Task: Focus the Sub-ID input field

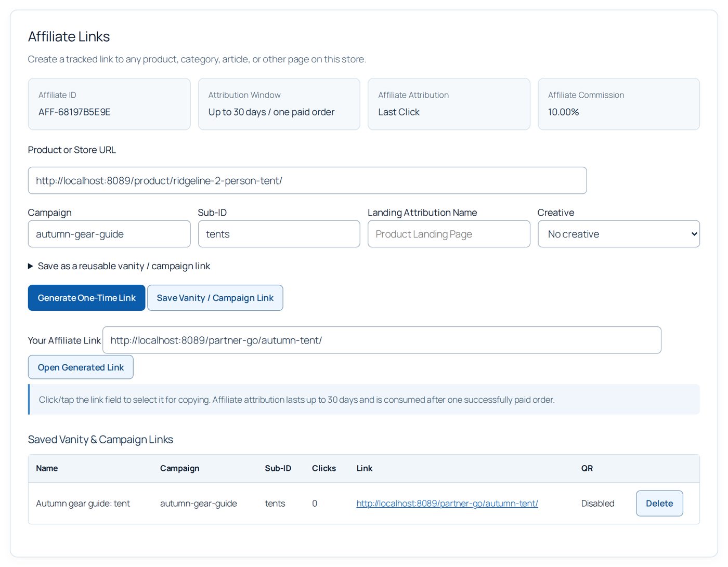Action: pos(279,234)
